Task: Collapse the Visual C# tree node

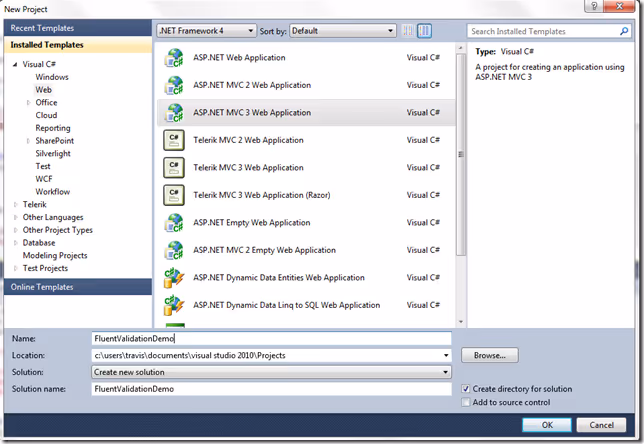Action: [x=15, y=64]
